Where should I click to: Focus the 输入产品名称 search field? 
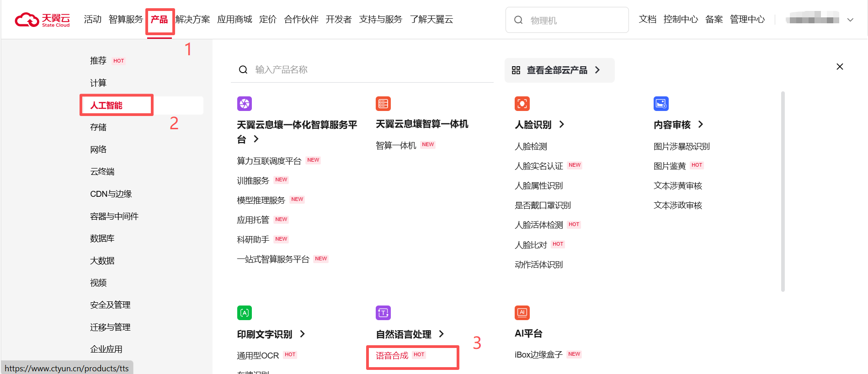(362, 69)
